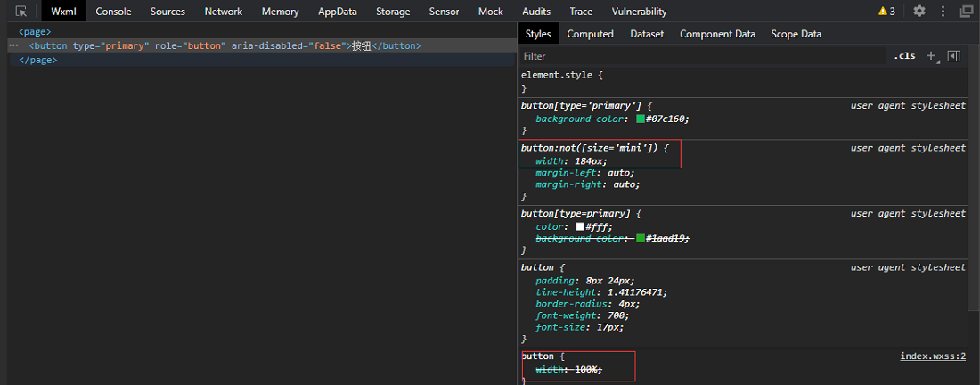Select the Computed sub-tab
980x385 pixels.
coord(590,34)
